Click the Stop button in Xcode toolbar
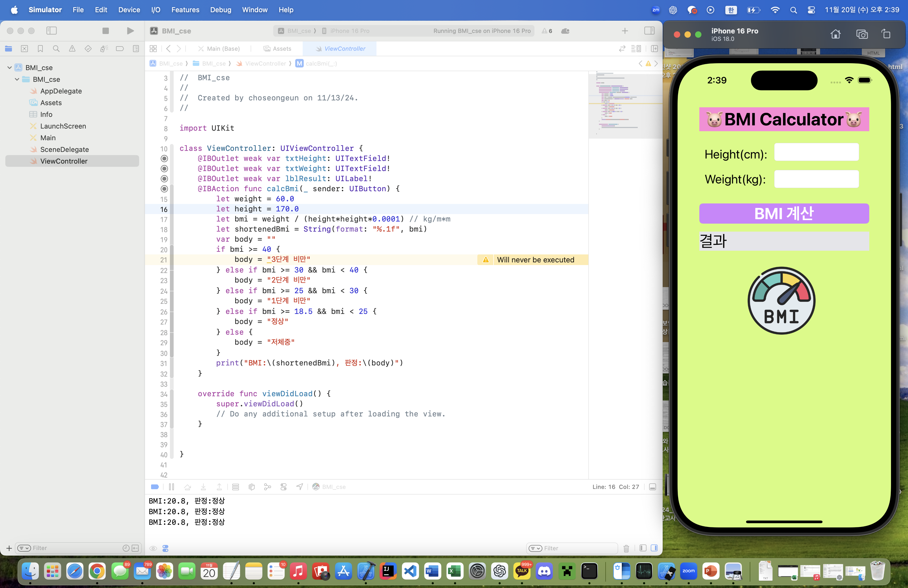Viewport: 908px width, 588px height. click(106, 31)
